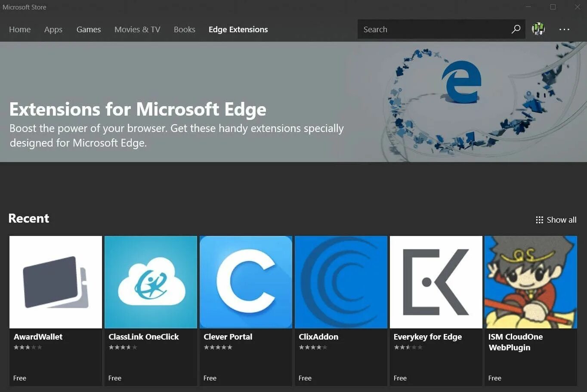Click the star rating under Everykey for Edge
The width and height of the screenshot is (587, 392).
pos(408,347)
